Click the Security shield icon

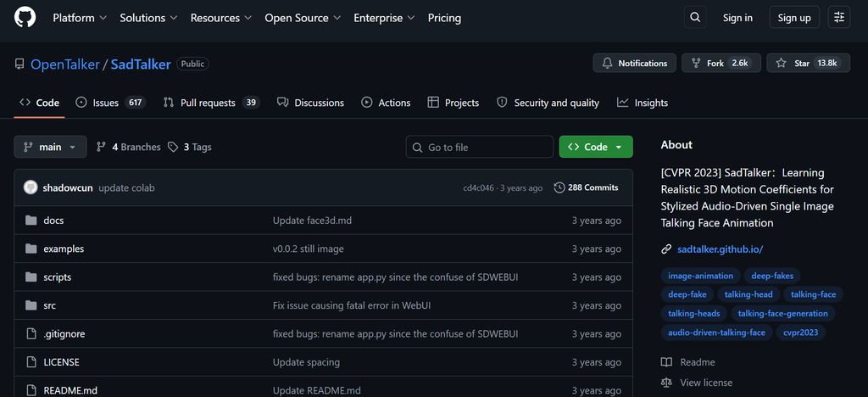(x=502, y=103)
